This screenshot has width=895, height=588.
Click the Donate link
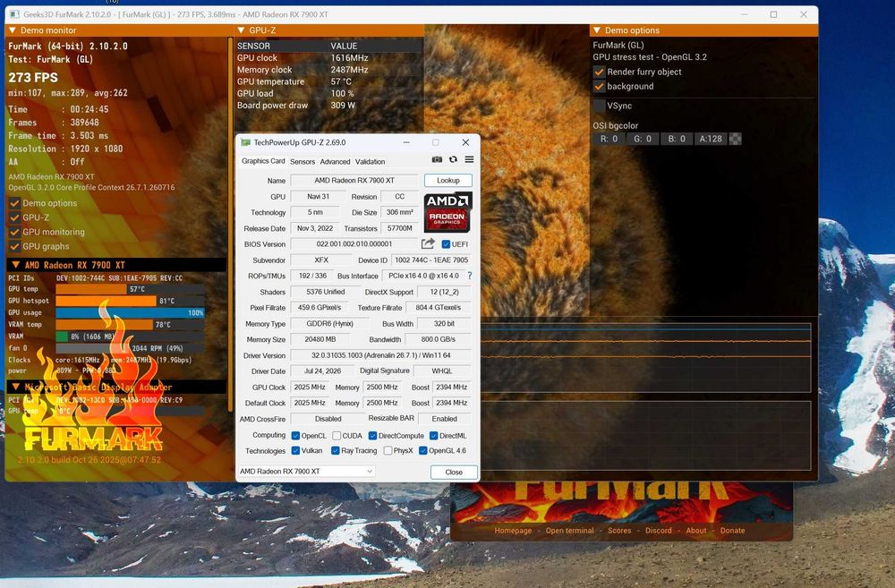(x=732, y=531)
